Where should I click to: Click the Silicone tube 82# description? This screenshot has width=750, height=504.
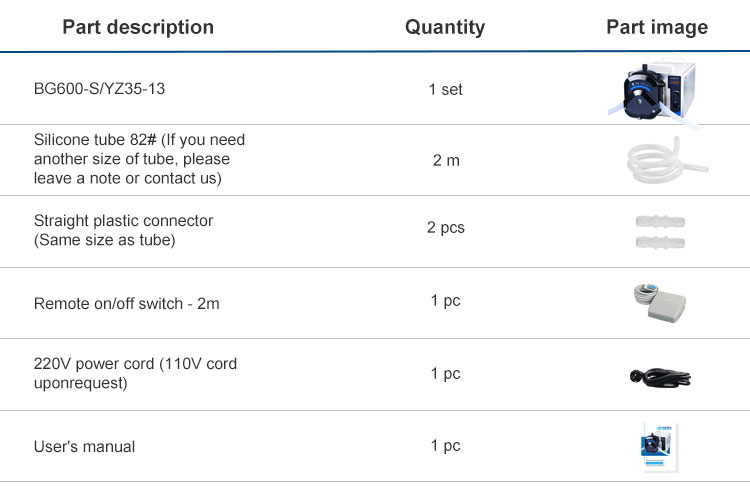click(139, 159)
